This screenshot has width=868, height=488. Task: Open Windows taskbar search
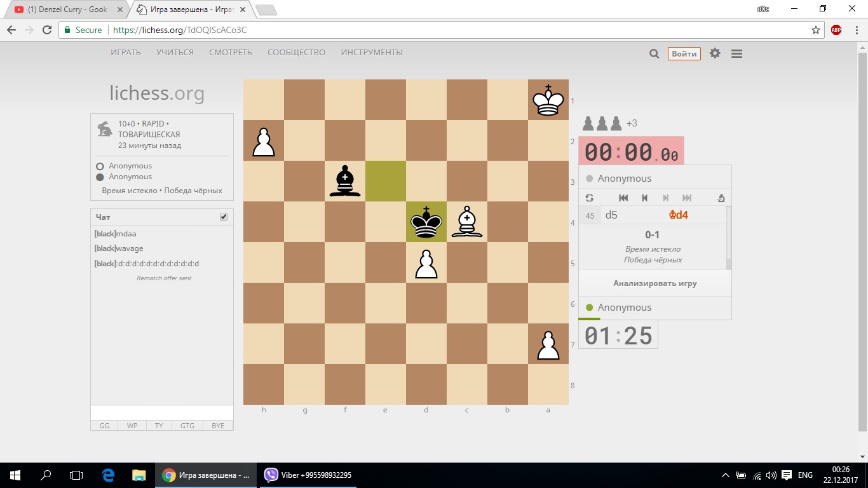point(46,475)
